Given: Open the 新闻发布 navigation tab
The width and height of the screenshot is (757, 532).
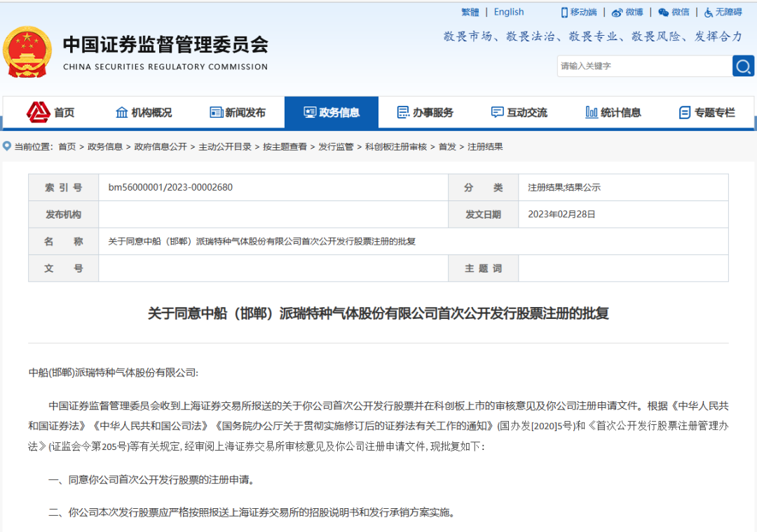Looking at the screenshot, I should pyautogui.click(x=238, y=112).
